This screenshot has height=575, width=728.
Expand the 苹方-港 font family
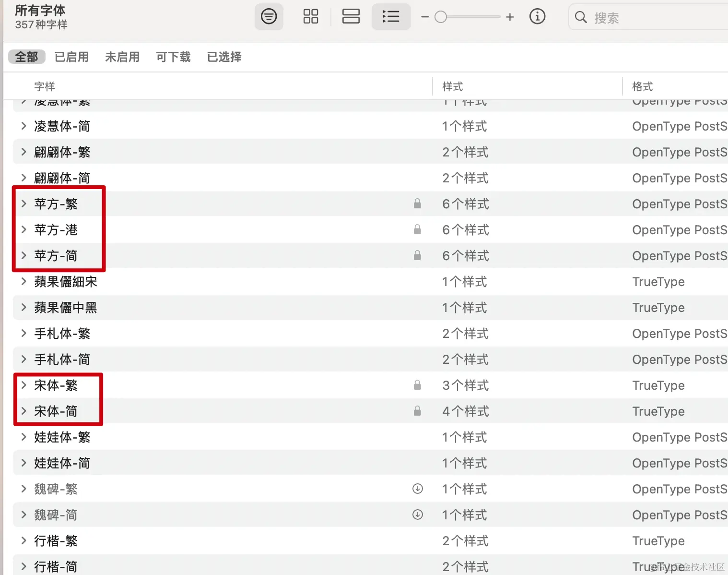click(23, 229)
